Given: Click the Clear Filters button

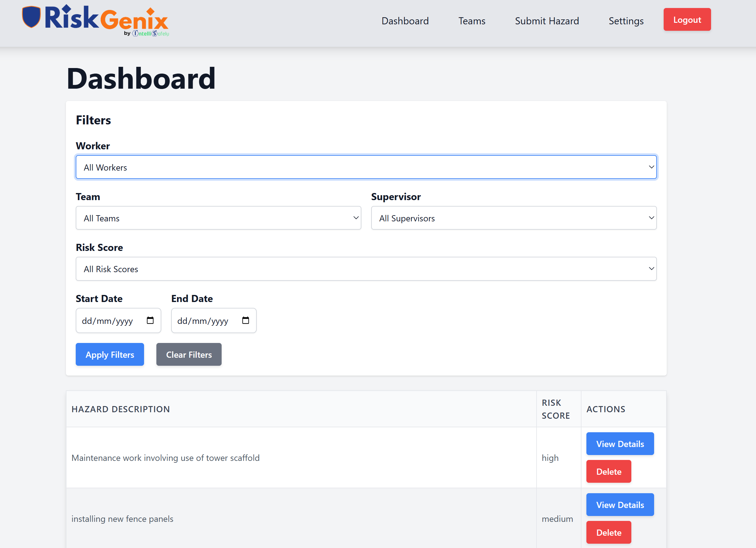Looking at the screenshot, I should coord(189,354).
